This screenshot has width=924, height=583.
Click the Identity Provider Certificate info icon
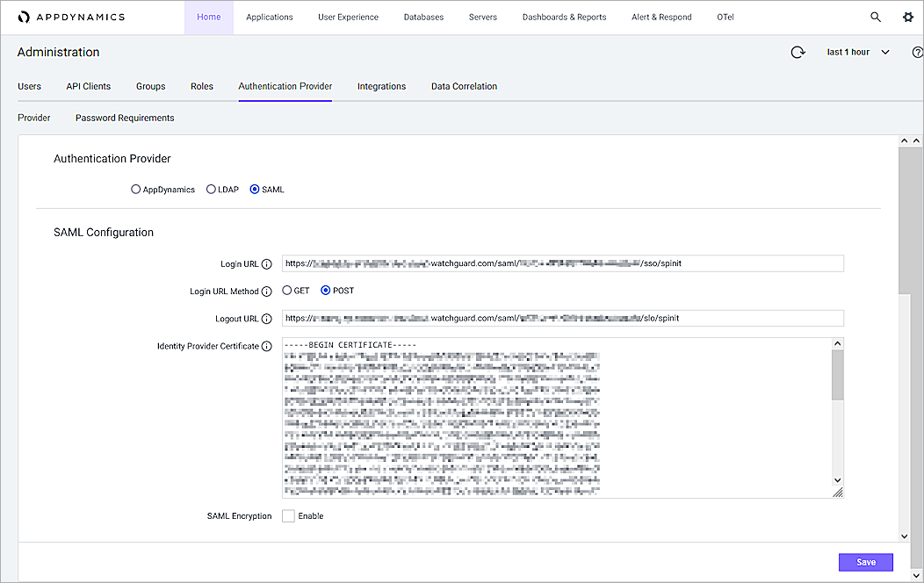coord(269,346)
